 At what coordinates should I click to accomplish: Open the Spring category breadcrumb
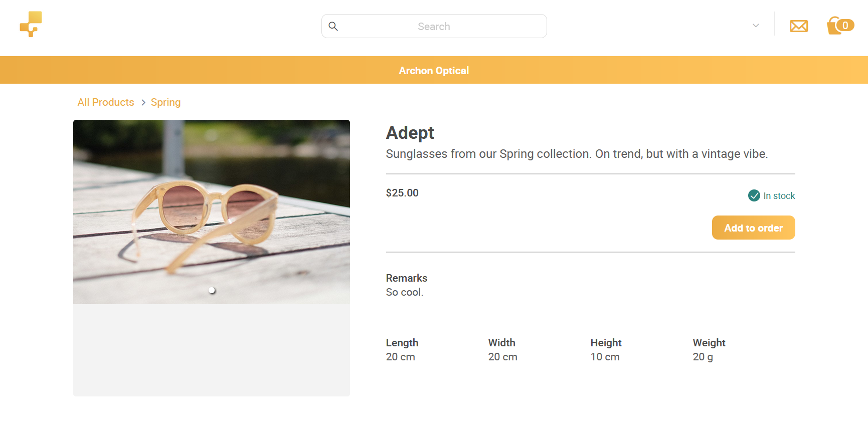click(165, 102)
